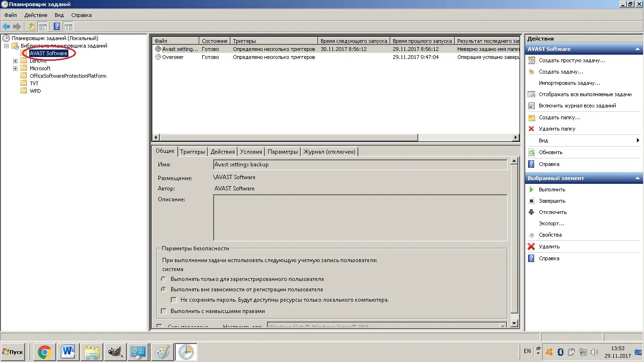Image resolution: width=644 pixels, height=362 pixels.
Task: Click the green Выполнить play icon
Action: 531,189
